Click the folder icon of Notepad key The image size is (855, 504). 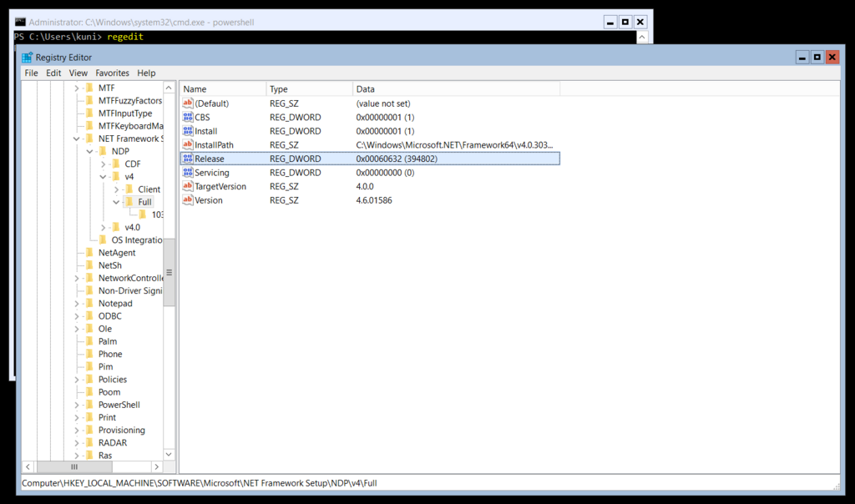pyautogui.click(x=90, y=303)
